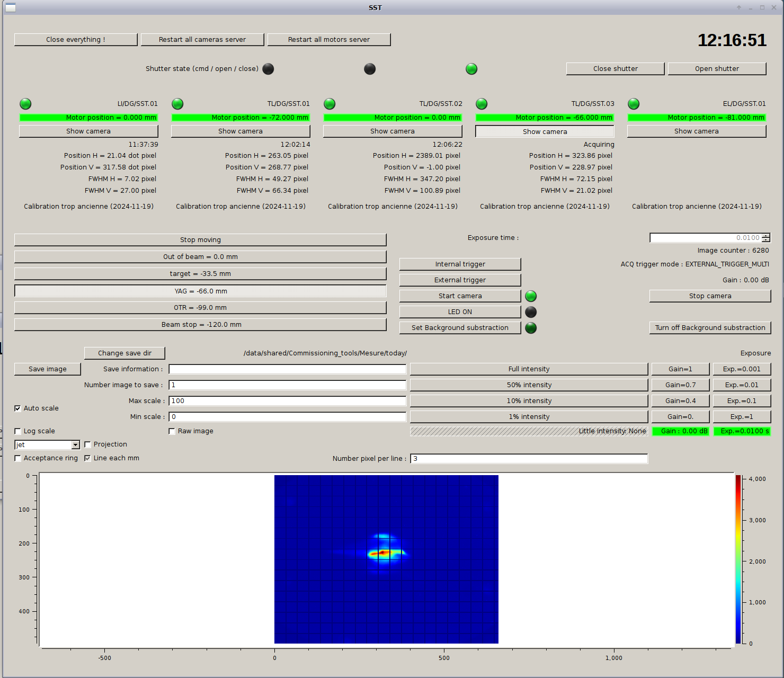Increment the exposure time spinner
This screenshot has width=784, height=678.
pyautogui.click(x=766, y=236)
